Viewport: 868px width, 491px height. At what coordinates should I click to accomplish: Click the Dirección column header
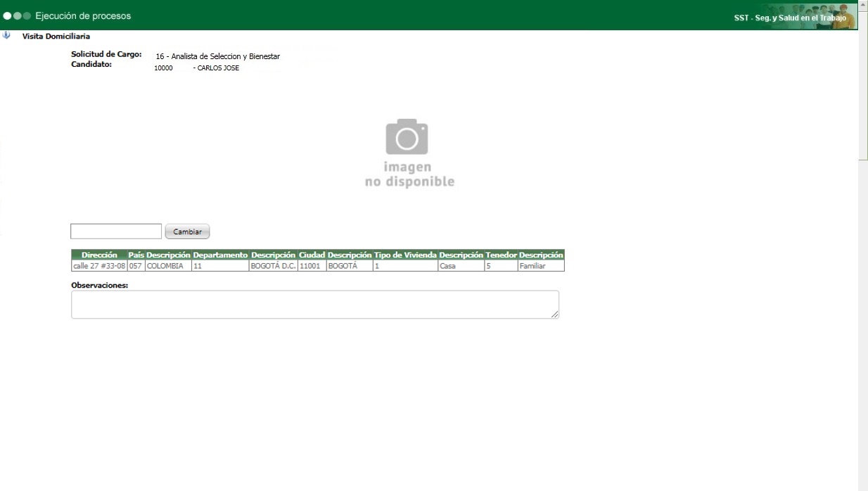99,255
